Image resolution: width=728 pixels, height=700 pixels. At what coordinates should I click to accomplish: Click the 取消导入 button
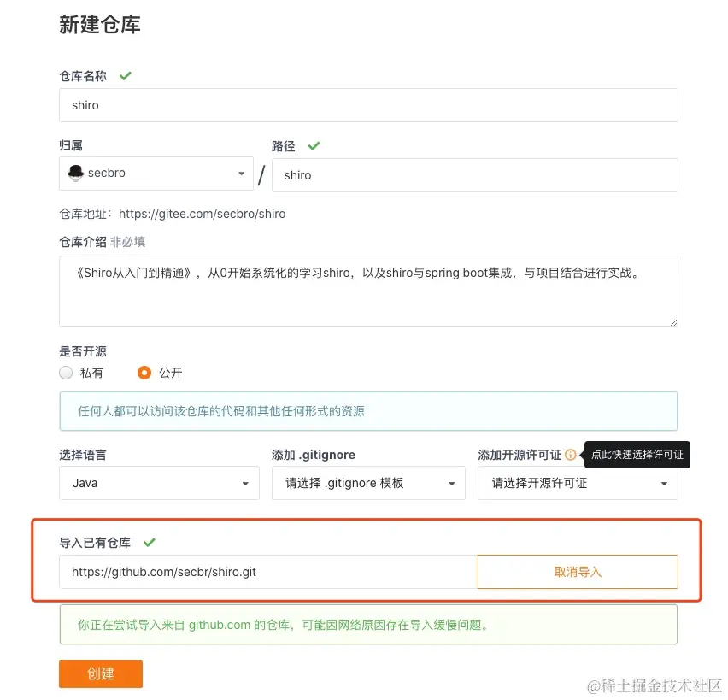(577, 571)
